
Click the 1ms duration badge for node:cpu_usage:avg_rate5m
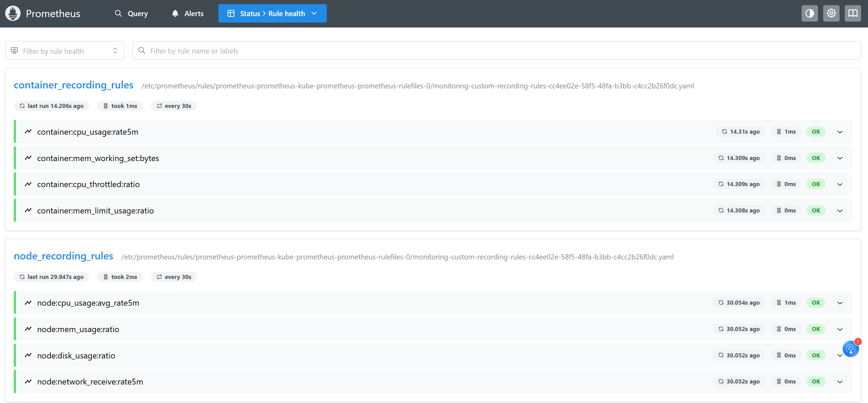[786, 303]
